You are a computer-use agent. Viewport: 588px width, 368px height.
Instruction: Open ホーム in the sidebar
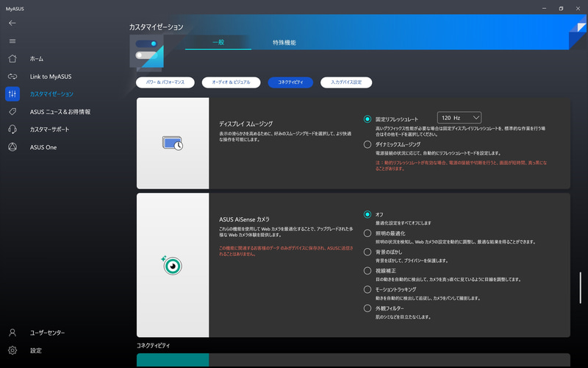tap(36, 59)
